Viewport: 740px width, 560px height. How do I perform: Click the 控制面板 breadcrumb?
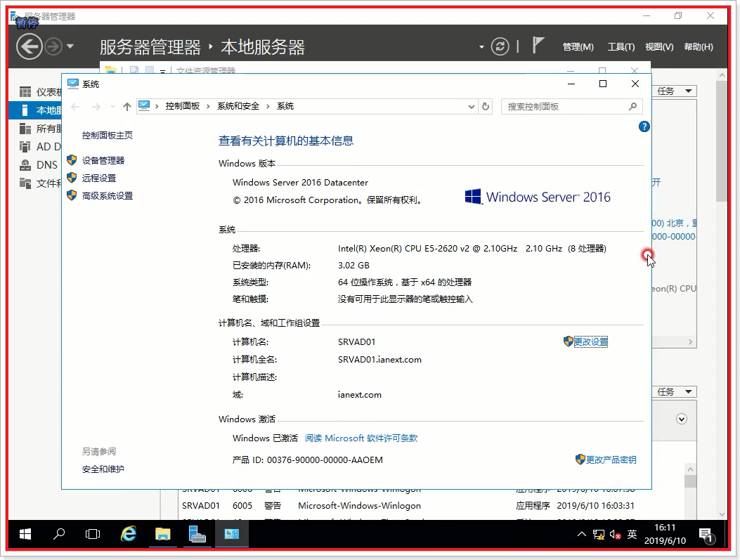click(183, 106)
